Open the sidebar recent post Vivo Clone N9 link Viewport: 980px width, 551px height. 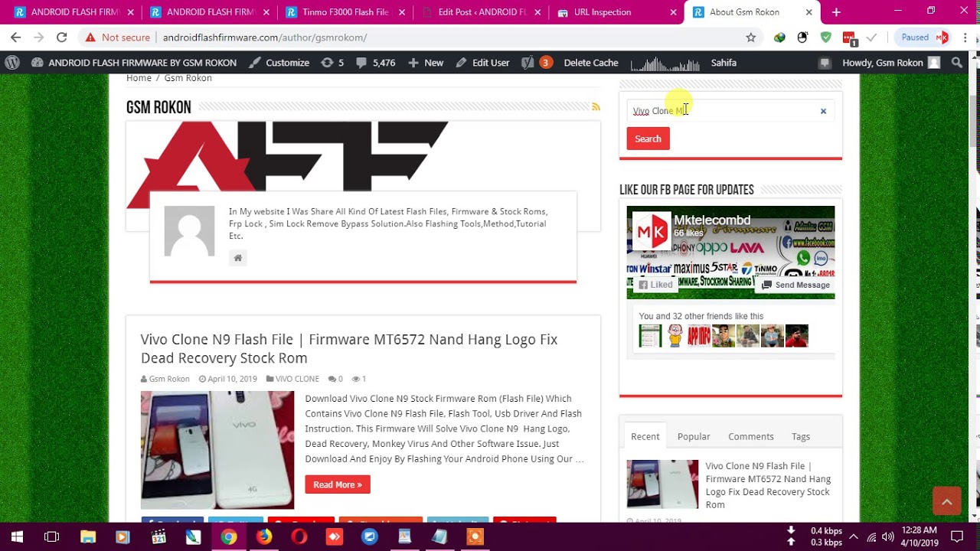click(x=768, y=485)
